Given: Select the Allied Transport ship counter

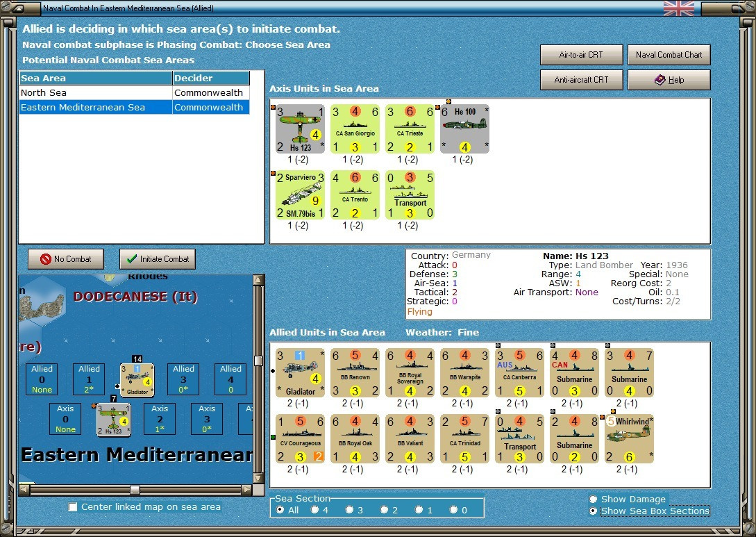Looking at the screenshot, I should (520, 439).
